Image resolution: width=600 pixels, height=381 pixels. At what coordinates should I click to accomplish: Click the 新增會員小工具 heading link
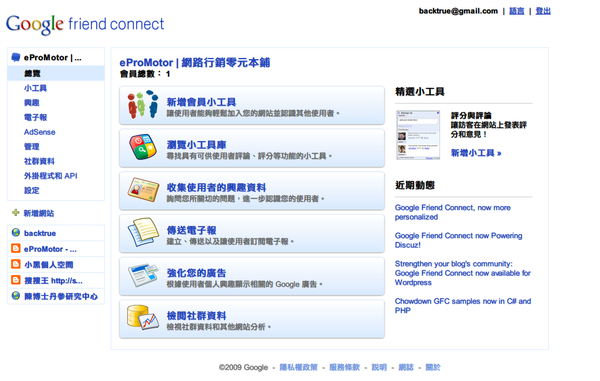(x=201, y=102)
